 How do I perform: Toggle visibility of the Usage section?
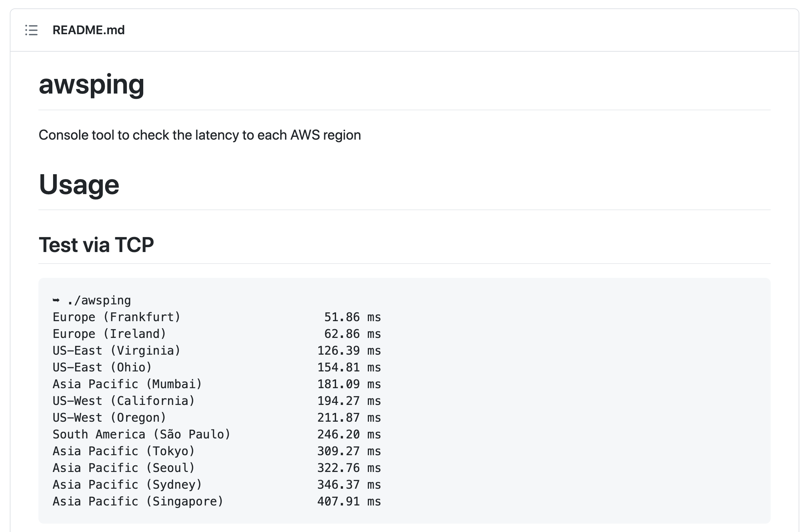[x=79, y=185]
